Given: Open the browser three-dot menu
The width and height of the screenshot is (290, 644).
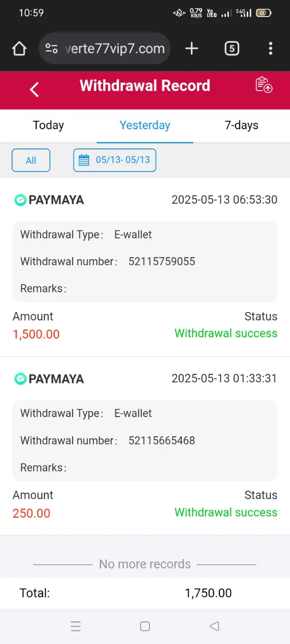Looking at the screenshot, I should click(x=270, y=48).
